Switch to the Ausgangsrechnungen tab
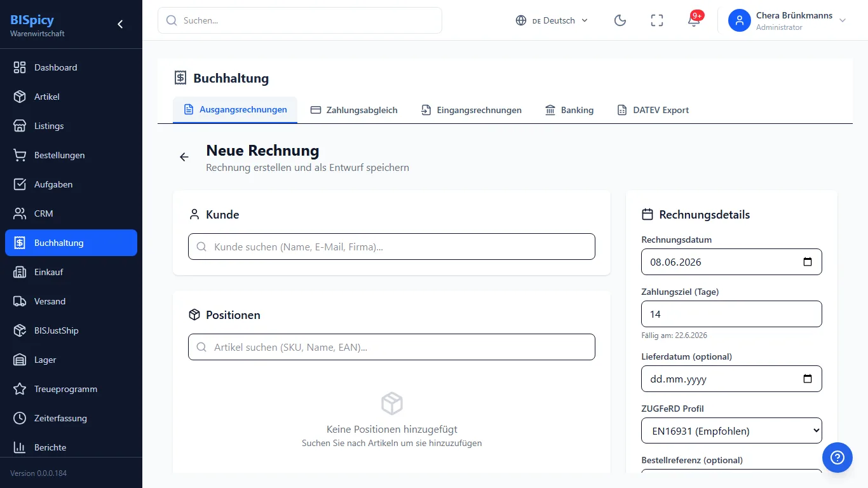The image size is (868, 488). click(x=235, y=109)
